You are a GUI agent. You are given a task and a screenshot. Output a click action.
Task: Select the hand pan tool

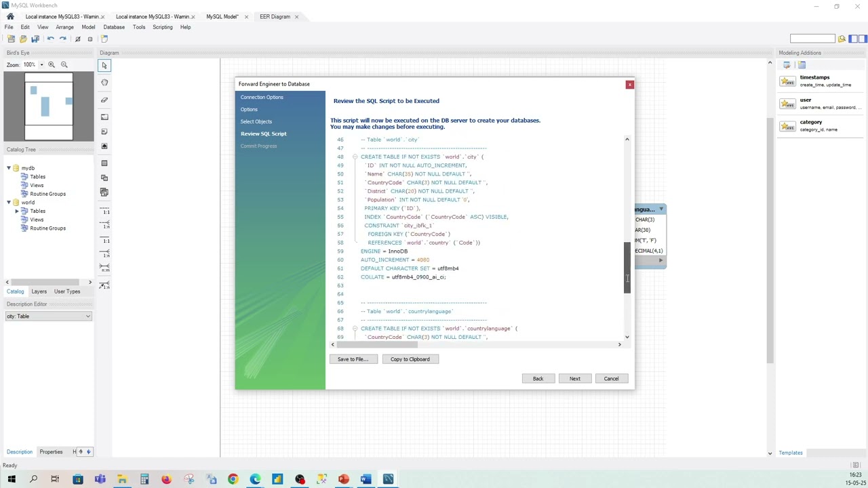pos(104,82)
